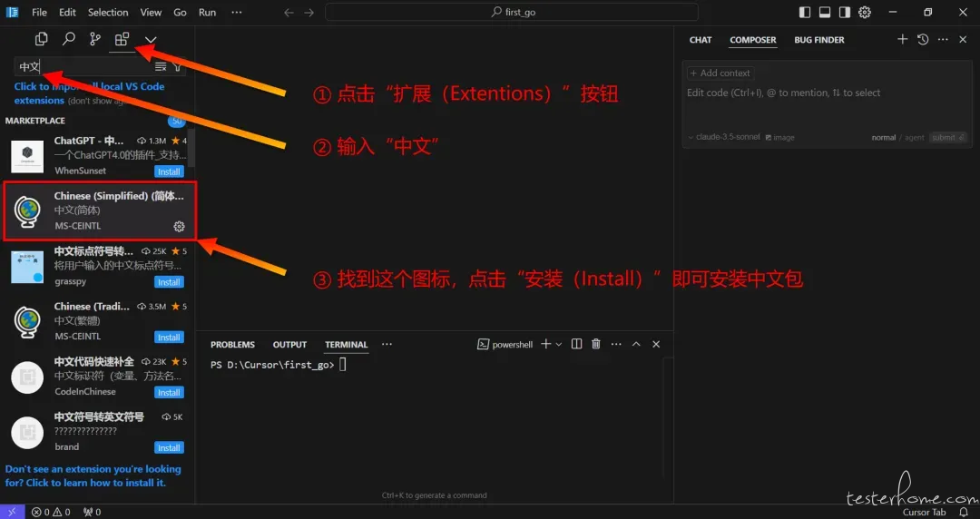Select normal composer mode

(x=884, y=138)
